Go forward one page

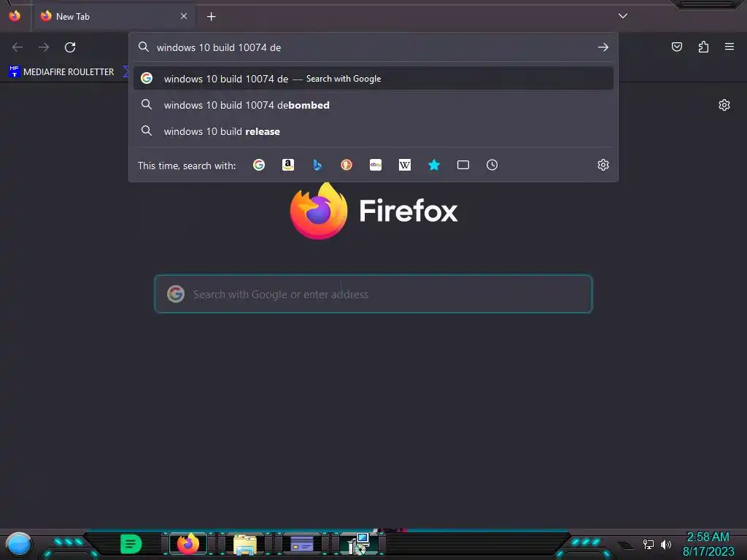44,47
